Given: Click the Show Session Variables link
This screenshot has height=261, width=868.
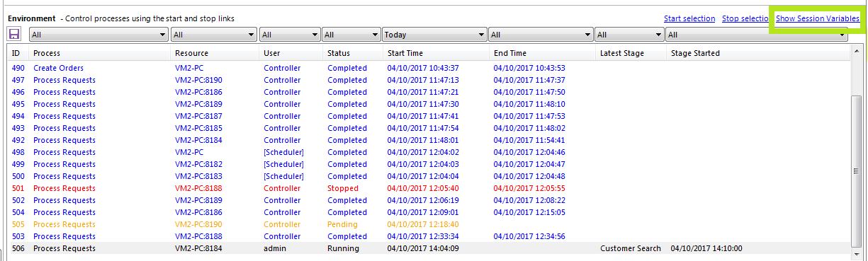Looking at the screenshot, I should (x=818, y=18).
